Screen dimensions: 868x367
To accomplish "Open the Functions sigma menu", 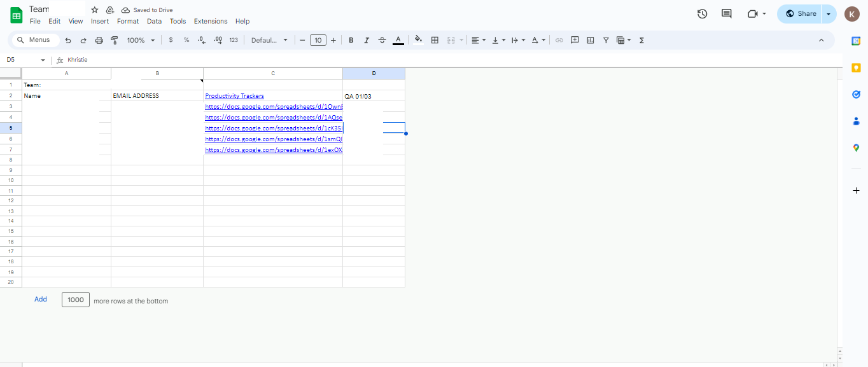I will tap(641, 40).
